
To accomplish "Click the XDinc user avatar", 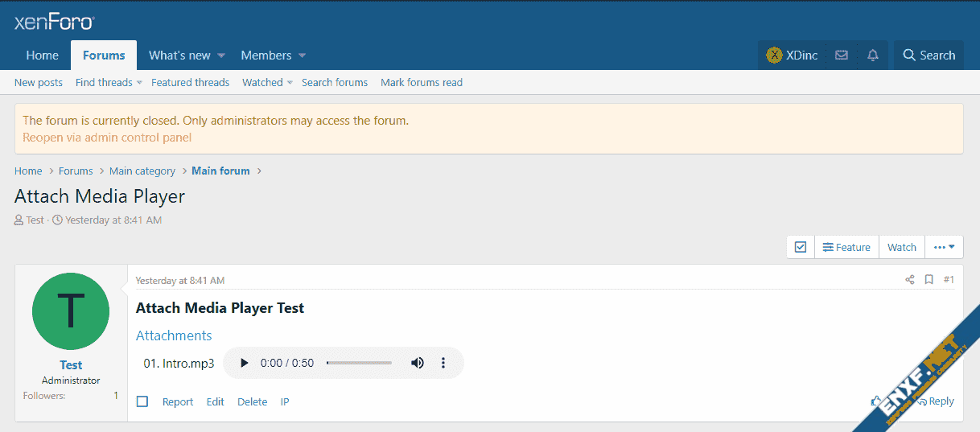I will pos(774,56).
